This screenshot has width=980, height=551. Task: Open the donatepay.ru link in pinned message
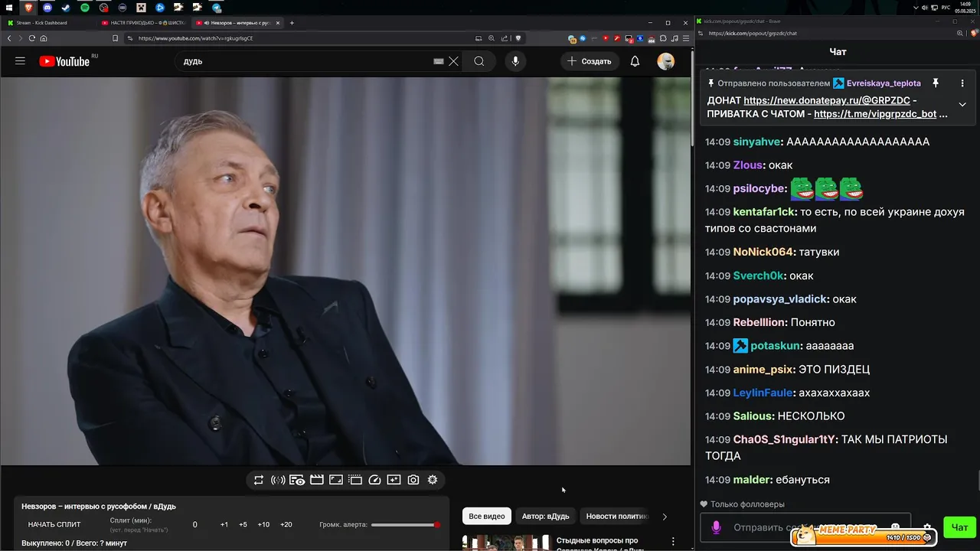coord(827,100)
